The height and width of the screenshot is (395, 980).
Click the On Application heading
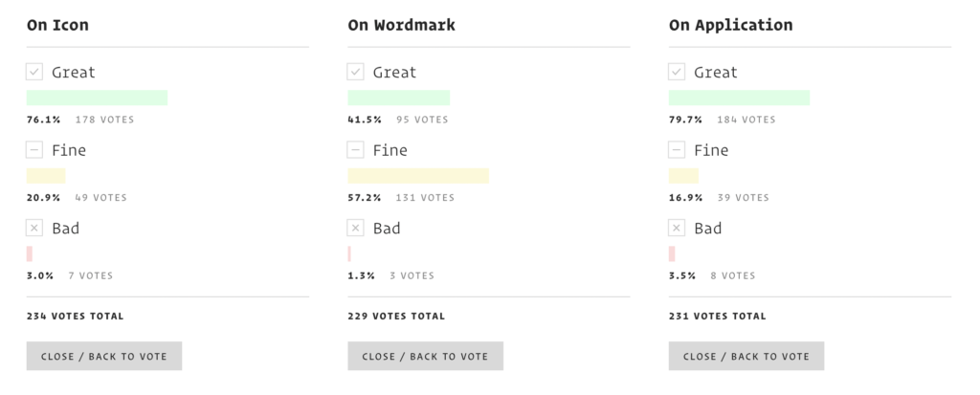(x=730, y=25)
